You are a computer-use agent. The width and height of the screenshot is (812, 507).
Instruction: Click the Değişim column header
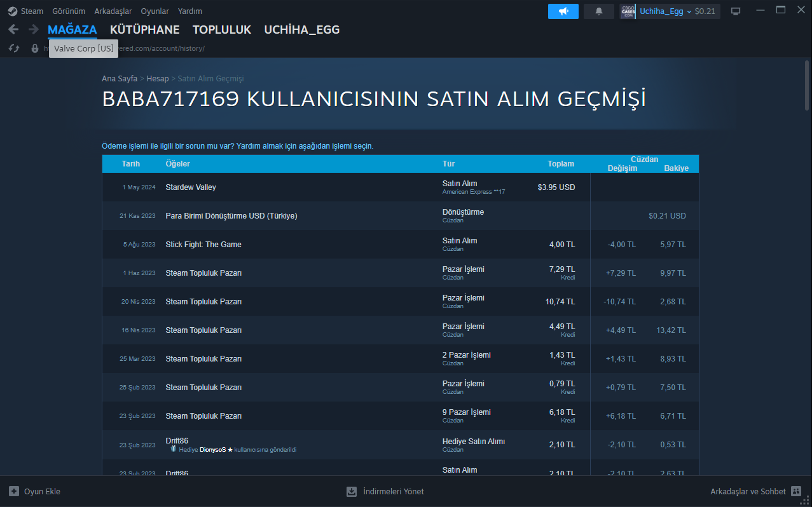pos(623,168)
